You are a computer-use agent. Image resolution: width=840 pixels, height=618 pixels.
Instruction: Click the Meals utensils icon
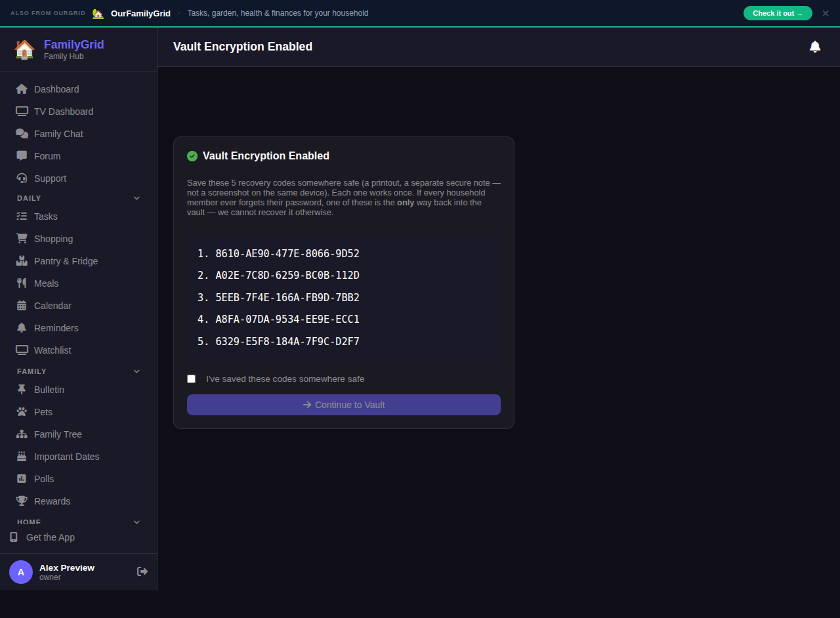22,283
